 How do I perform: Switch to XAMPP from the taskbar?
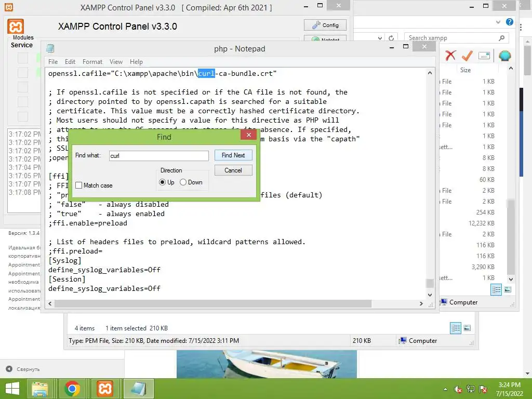tap(105, 389)
